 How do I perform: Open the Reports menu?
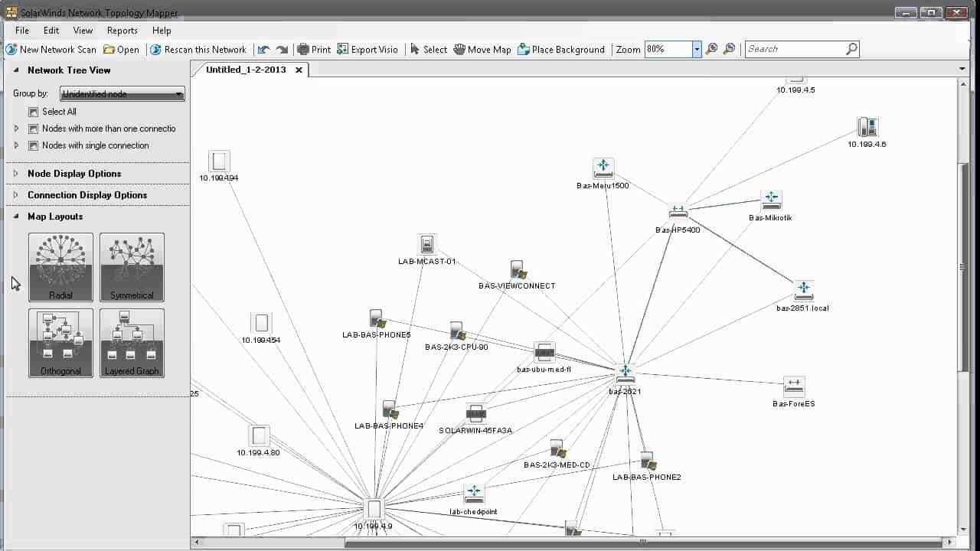[122, 31]
